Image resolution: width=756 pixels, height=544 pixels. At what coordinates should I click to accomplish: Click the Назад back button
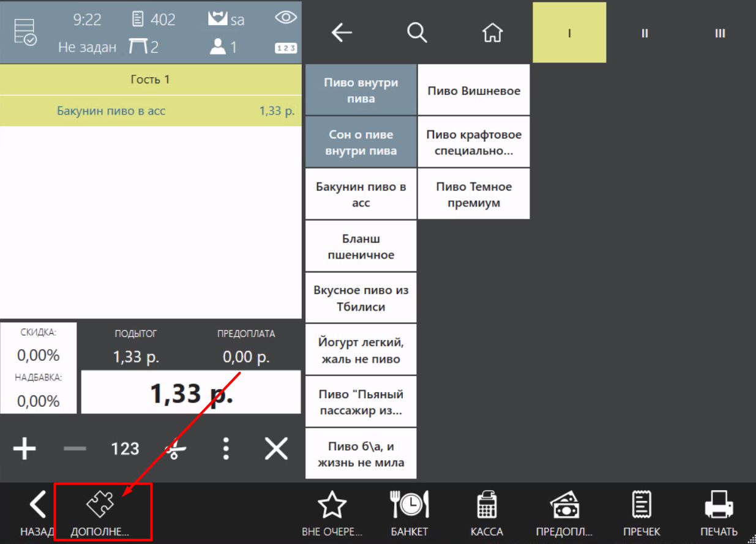(x=37, y=512)
